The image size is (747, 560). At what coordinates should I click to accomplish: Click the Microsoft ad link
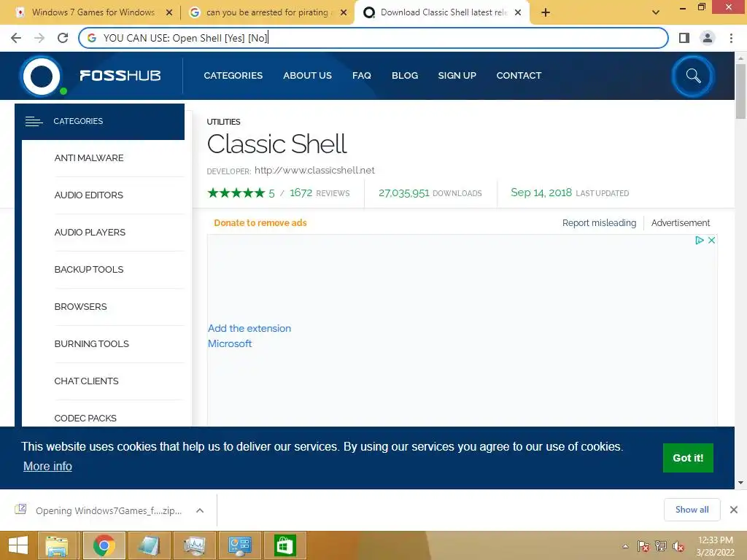tap(230, 343)
